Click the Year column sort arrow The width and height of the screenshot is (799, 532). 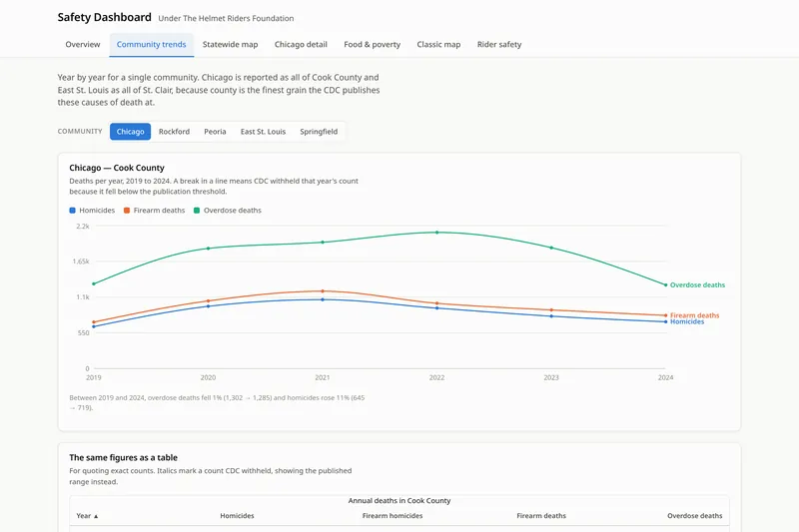[x=96, y=516]
